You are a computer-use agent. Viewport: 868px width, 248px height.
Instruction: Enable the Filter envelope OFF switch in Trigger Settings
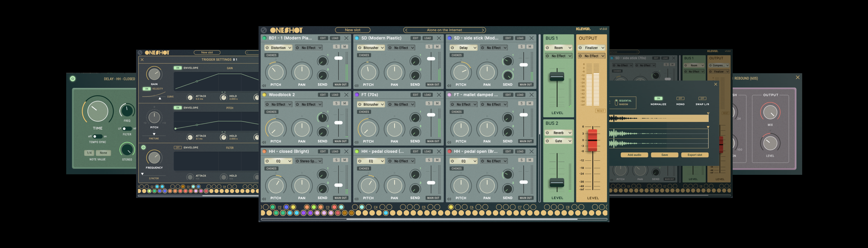click(x=177, y=148)
